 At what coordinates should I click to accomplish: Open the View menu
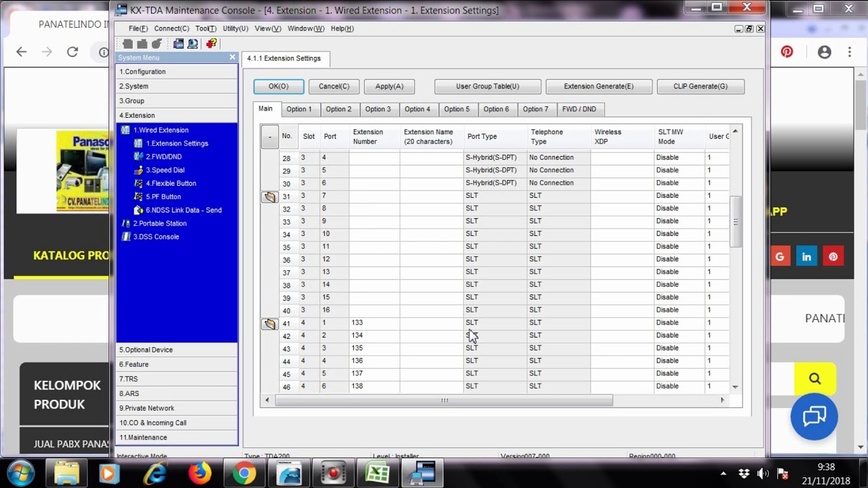268,28
